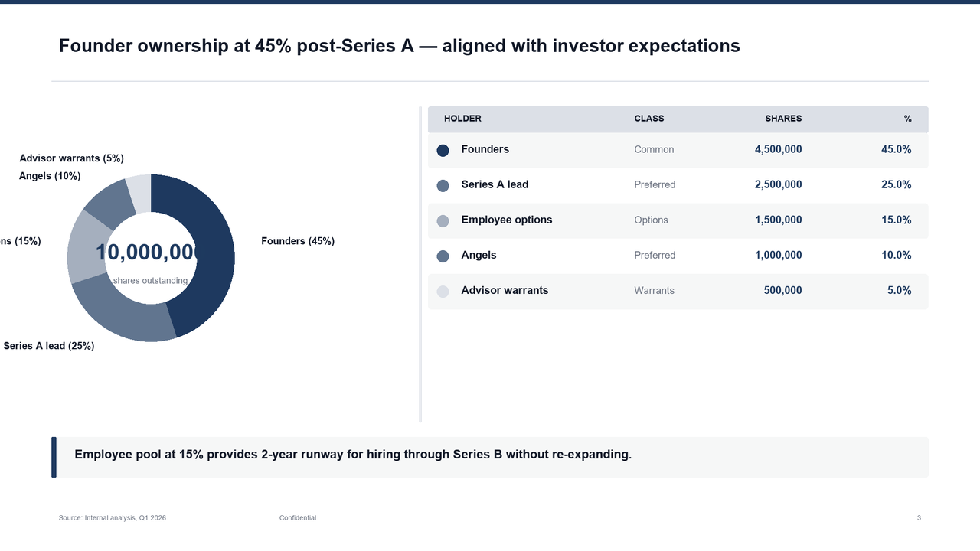Image resolution: width=980 pixels, height=551 pixels.
Task: Click the Series A lead row color dot
Action: (x=443, y=185)
